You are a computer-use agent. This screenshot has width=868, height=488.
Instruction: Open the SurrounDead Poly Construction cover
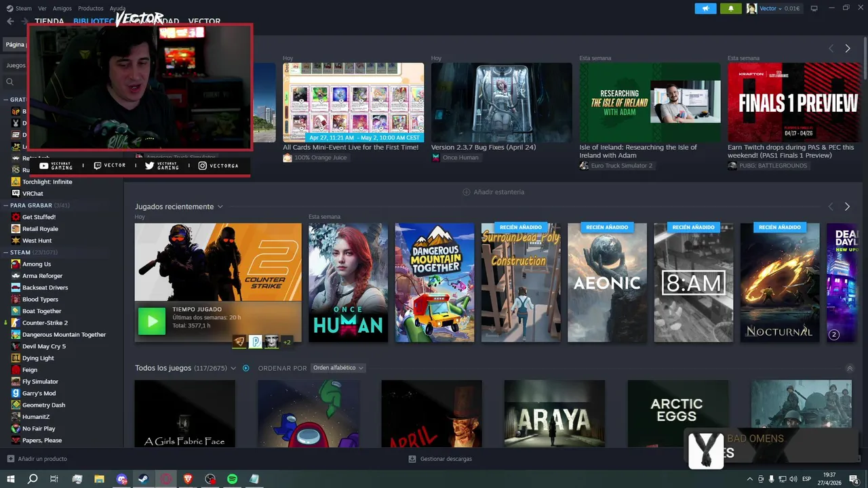click(521, 283)
